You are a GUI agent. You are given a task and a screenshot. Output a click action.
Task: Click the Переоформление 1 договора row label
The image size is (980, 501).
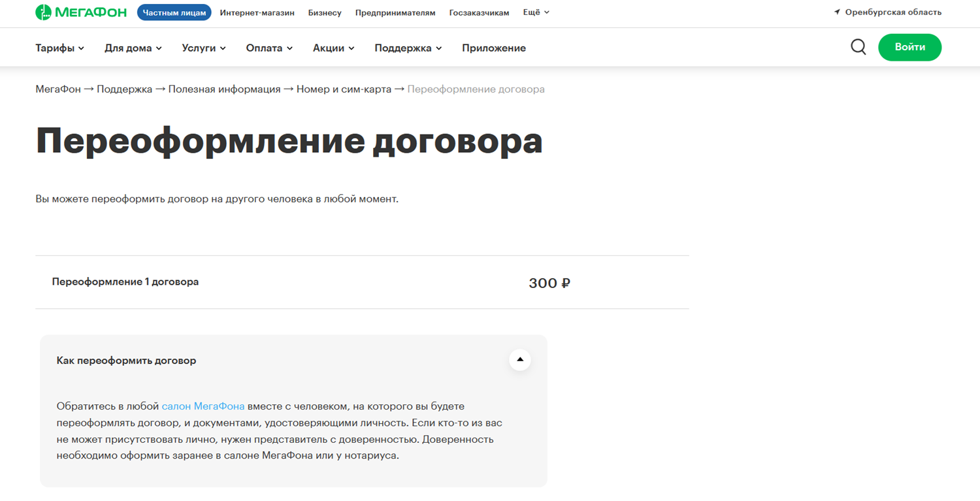(x=125, y=282)
